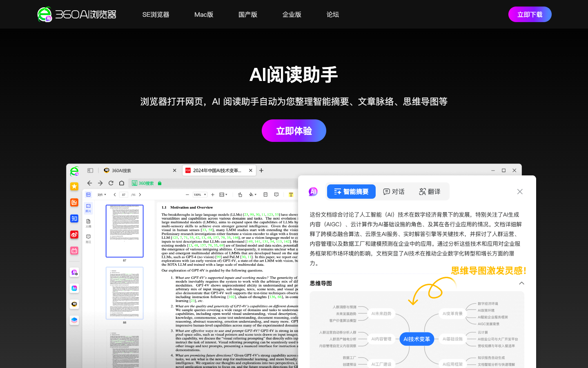
Task: Click the browser logo in demo window
Action: [x=74, y=171]
